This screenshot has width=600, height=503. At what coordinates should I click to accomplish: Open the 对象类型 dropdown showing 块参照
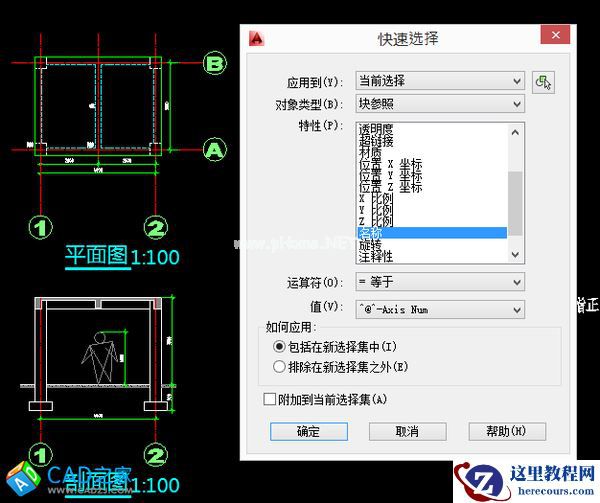tap(440, 104)
